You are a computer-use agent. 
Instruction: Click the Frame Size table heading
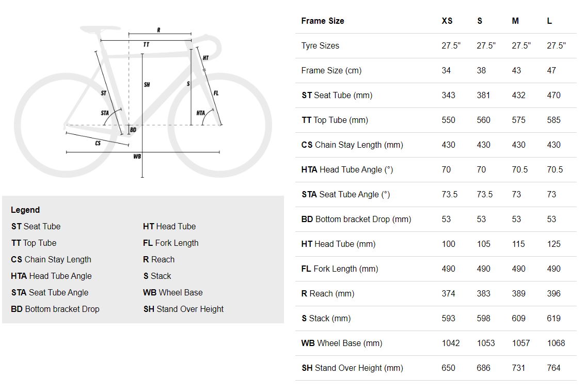[323, 21]
